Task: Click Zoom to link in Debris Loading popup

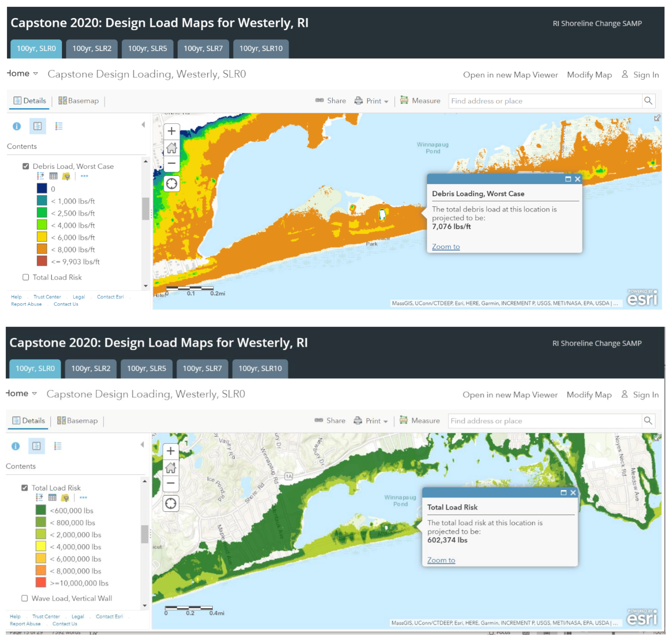Action: pyautogui.click(x=446, y=246)
